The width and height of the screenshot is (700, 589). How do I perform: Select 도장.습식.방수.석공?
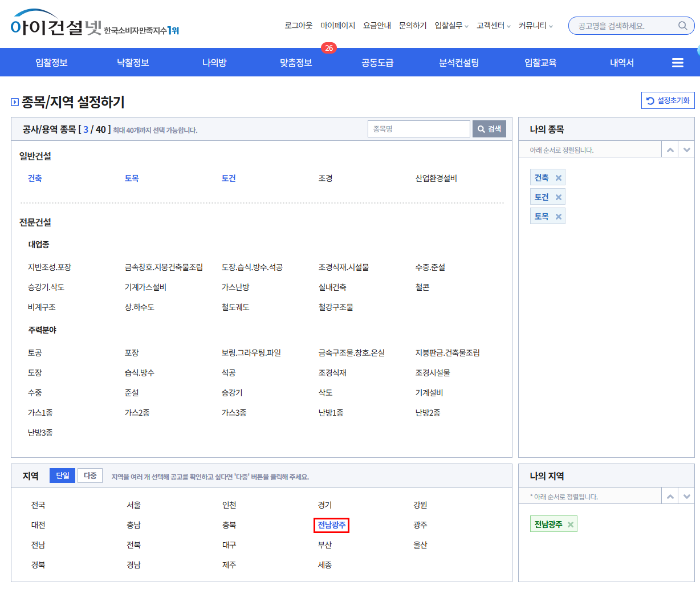252,267
